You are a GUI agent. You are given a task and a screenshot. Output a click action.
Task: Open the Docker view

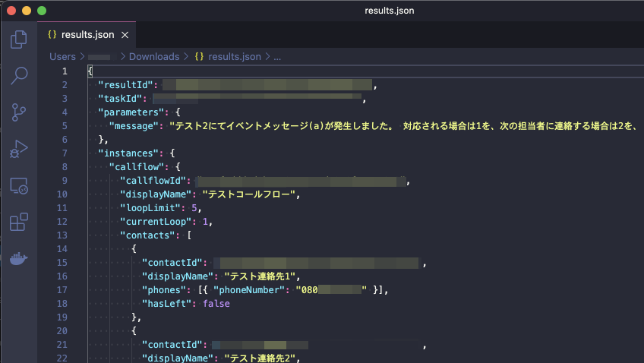(19, 258)
